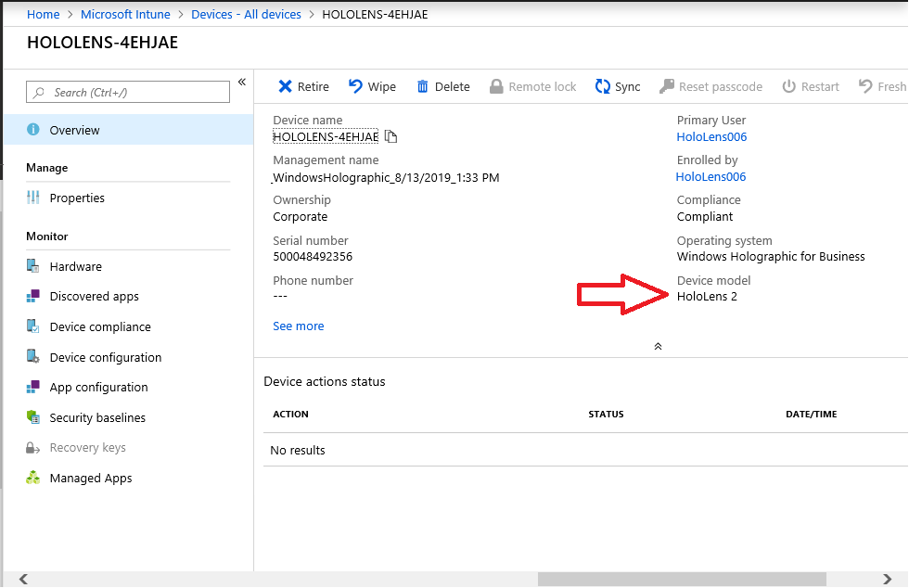The height and width of the screenshot is (588, 909).
Task: Select the Overview menu item
Action: pos(129,129)
